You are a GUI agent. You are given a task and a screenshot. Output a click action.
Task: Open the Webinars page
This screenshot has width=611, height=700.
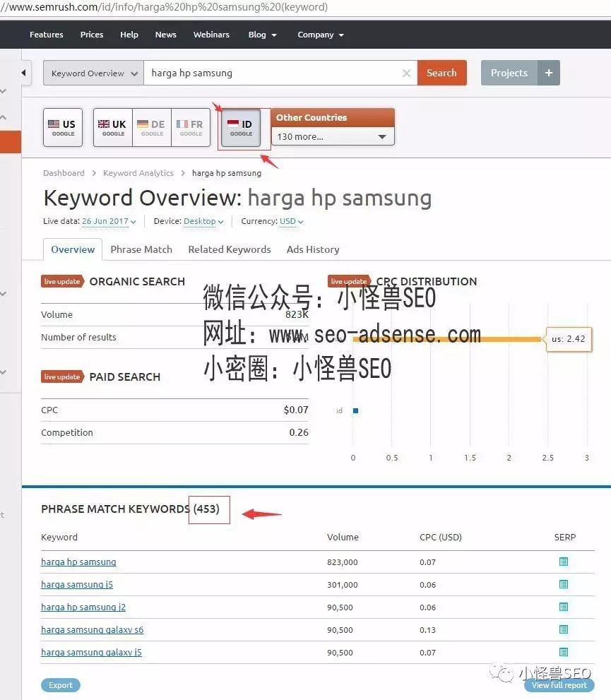point(211,35)
